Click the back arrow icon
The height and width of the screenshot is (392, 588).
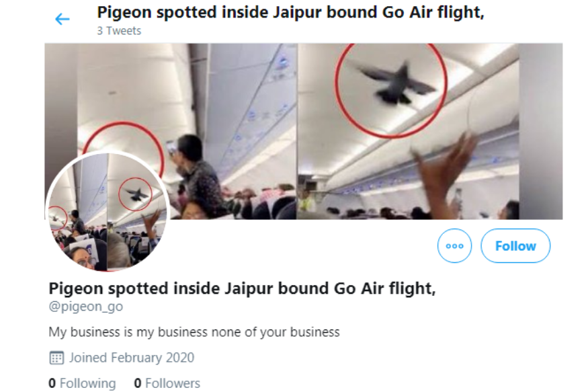[62, 19]
